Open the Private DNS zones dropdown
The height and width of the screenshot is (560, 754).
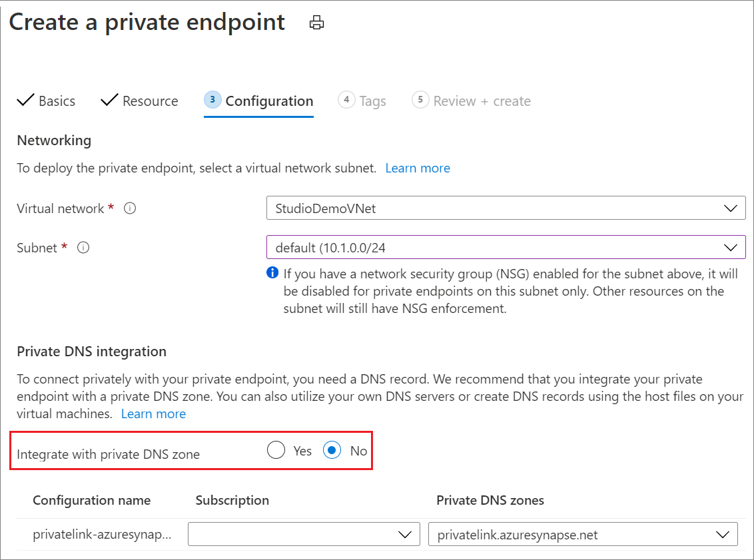click(x=723, y=534)
